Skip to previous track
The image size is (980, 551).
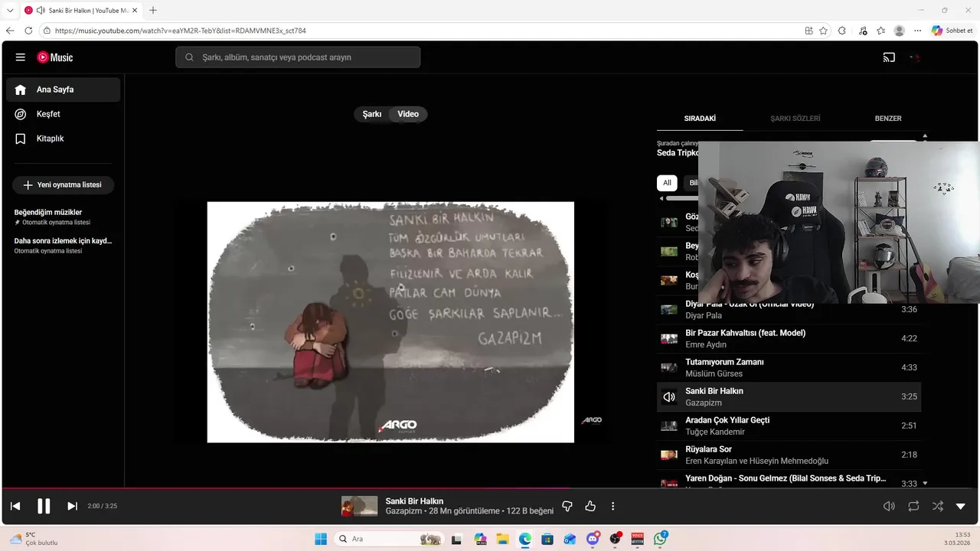[x=15, y=506]
